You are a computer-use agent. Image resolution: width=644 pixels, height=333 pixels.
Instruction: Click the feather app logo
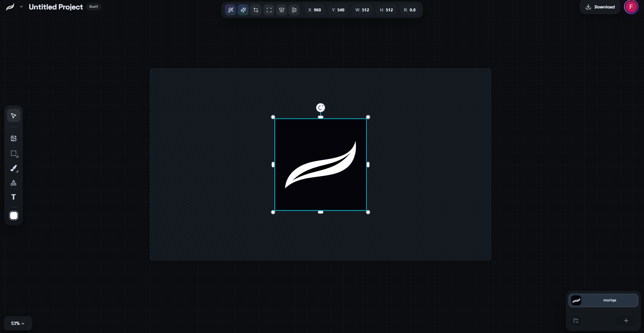tap(10, 7)
